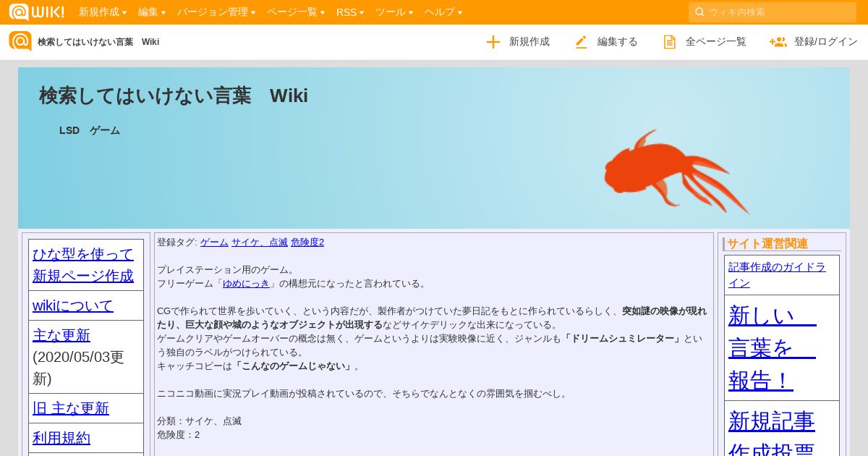Viewport: 868px width, 456px height.
Task: Open 記事作成のガイドライン link
Action: pos(777,275)
